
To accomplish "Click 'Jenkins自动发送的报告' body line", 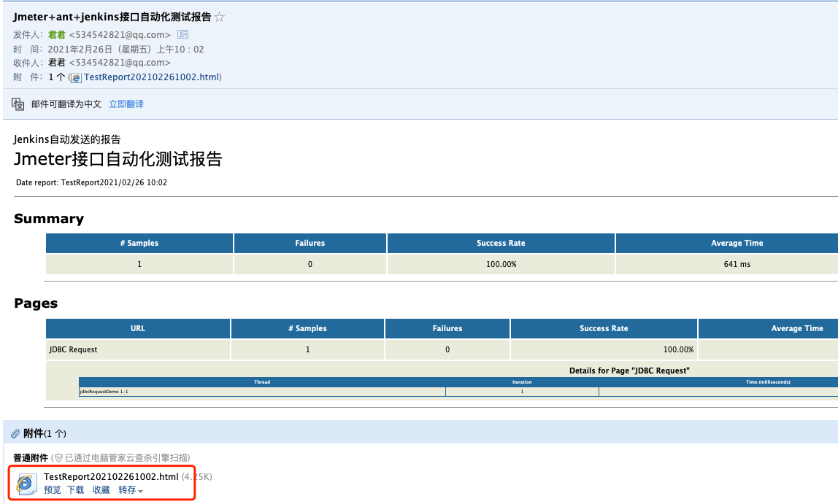I will [x=67, y=139].
